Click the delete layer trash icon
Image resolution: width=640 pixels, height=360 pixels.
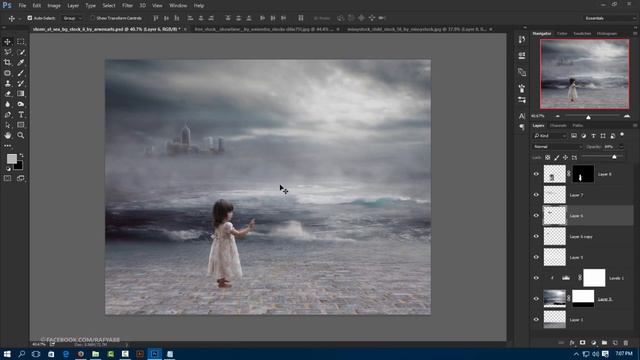click(x=626, y=343)
